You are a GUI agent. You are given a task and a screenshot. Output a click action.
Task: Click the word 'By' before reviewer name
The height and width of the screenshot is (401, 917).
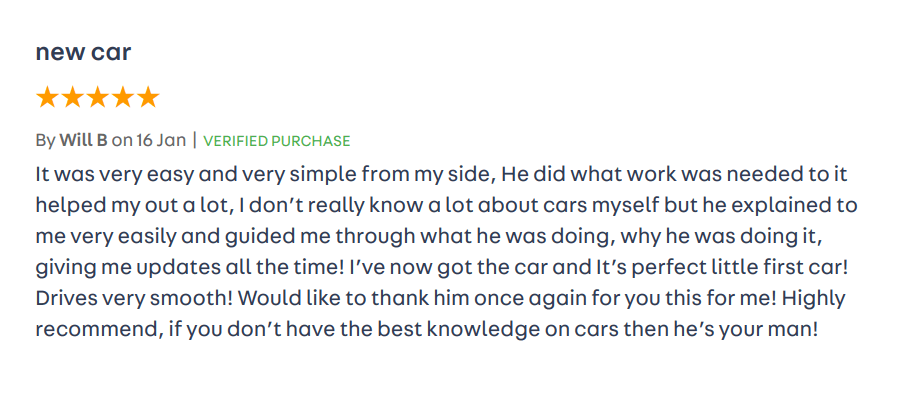(x=45, y=140)
